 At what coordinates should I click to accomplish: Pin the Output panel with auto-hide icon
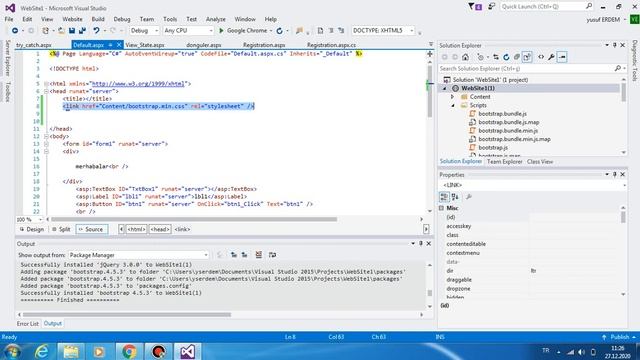tap(421, 244)
